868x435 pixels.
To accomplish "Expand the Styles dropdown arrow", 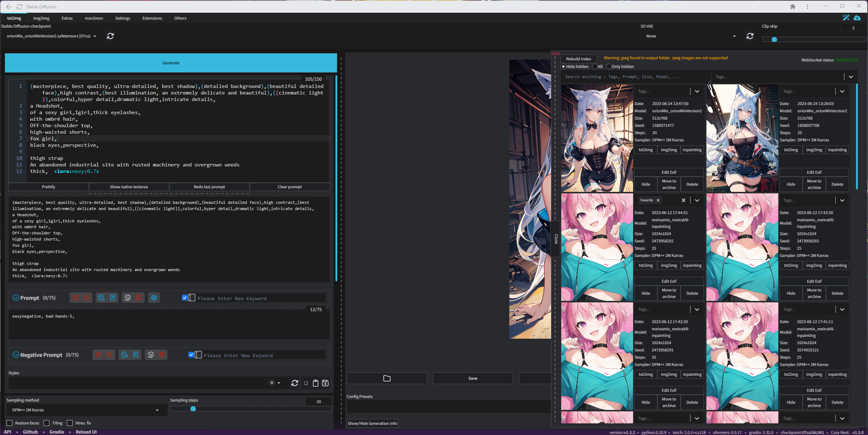I will click(x=279, y=383).
